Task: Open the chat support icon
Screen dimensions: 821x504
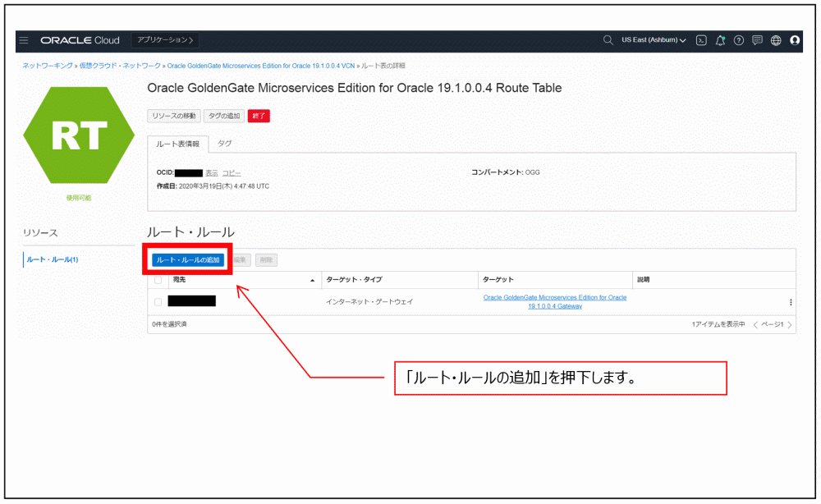Action: click(757, 40)
